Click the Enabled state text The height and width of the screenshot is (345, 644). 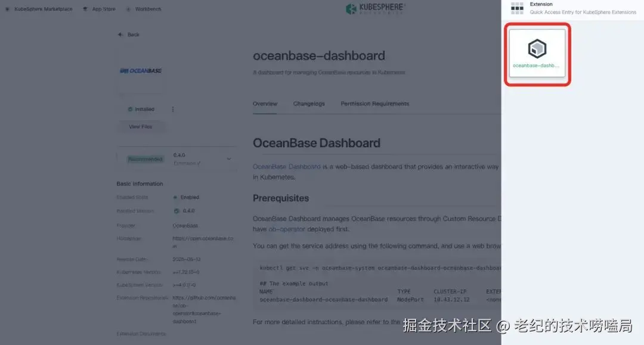pyautogui.click(x=190, y=197)
